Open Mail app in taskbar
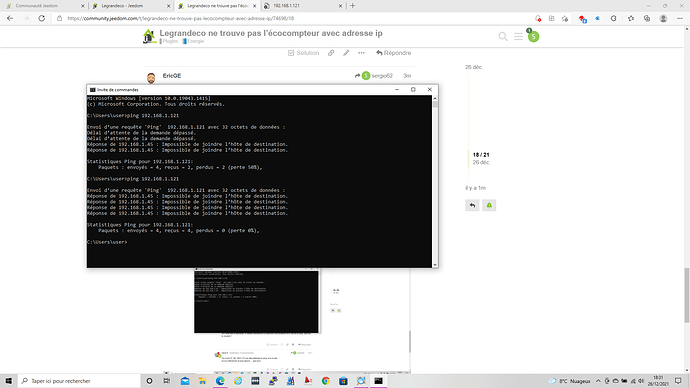The image size is (690, 388). point(185,381)
